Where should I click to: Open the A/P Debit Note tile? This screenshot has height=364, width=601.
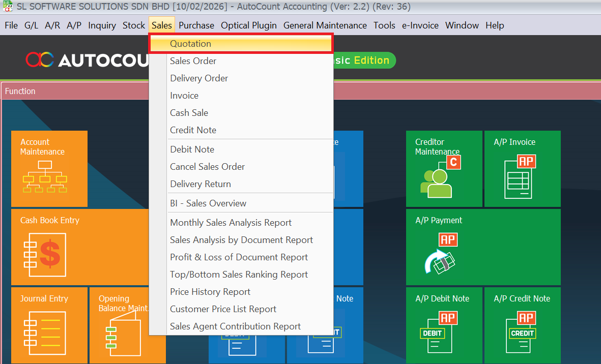click(444, 325)
